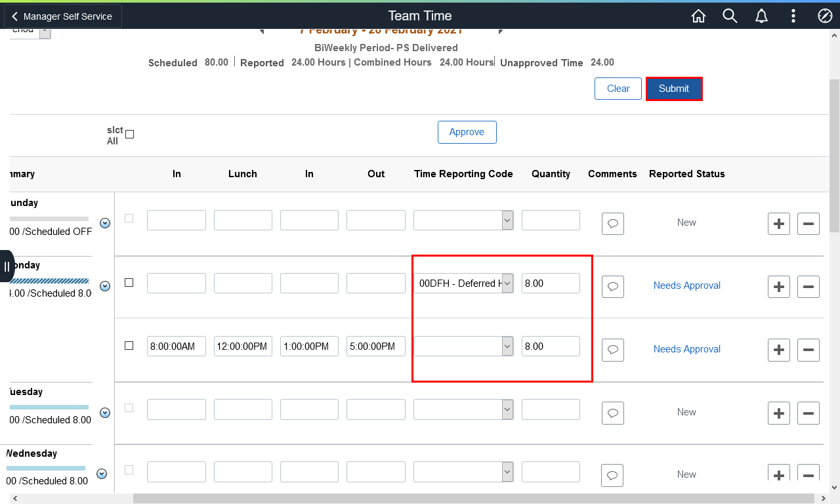Click the Approve button

[467, 132]
